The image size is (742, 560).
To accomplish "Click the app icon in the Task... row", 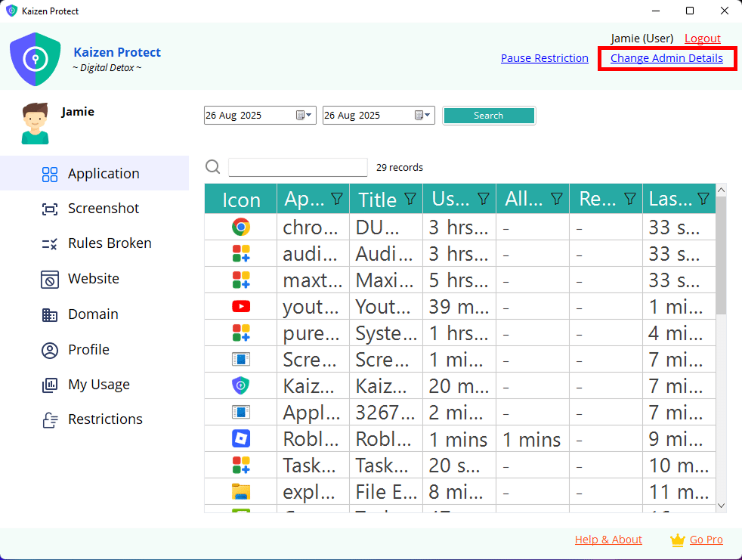I will click(241, 466).
